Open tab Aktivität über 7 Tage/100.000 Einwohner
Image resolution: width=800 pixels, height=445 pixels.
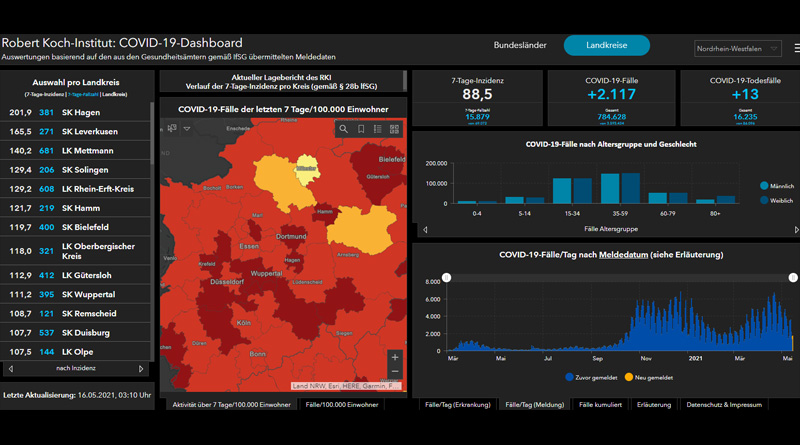[231, 405]
